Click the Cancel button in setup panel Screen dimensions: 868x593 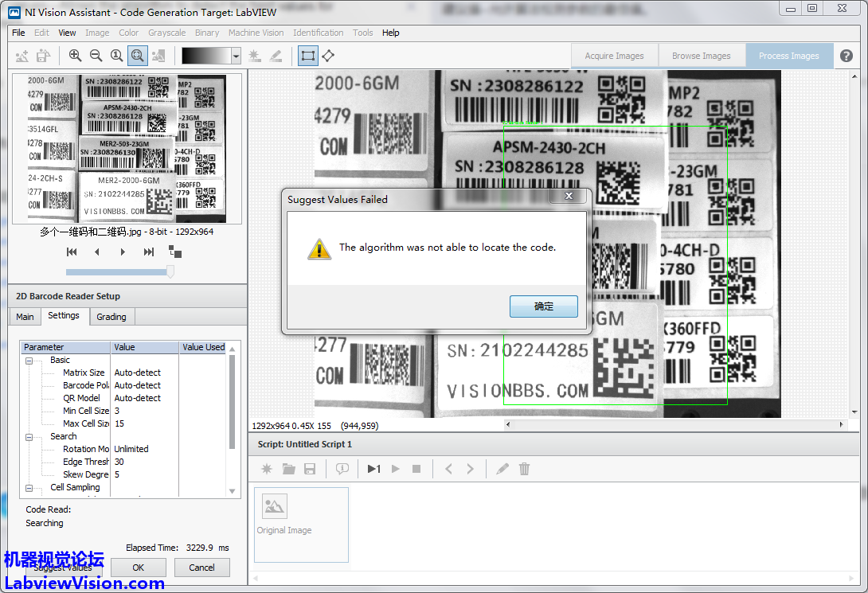click(201, 568)
